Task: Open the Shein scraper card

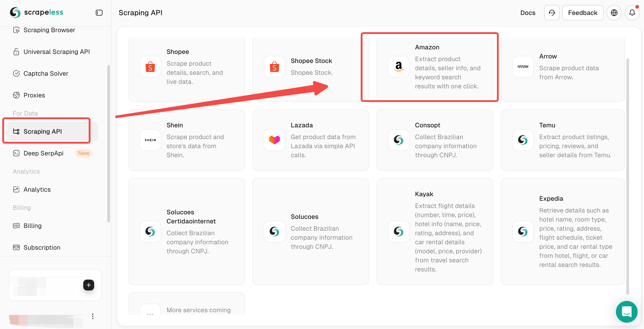Action: pos(186,140)
